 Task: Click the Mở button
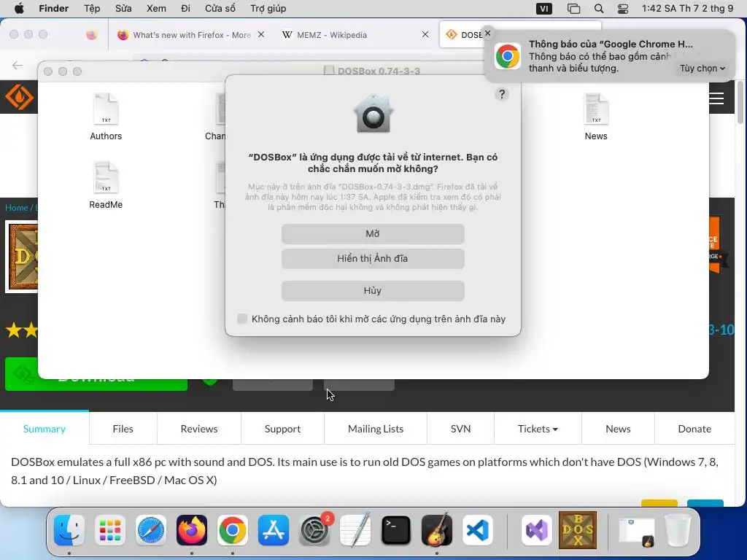pos(373,234)
